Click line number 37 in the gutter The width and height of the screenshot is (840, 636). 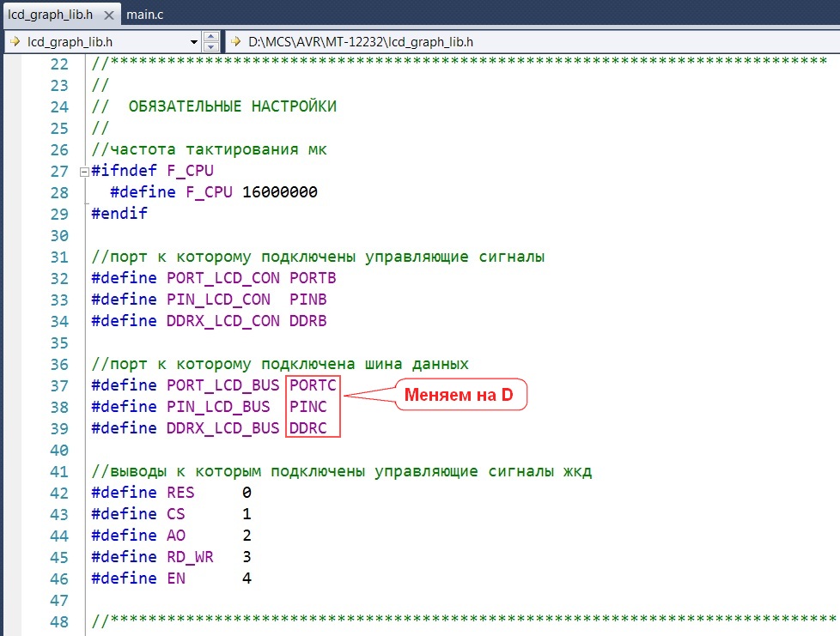click(58, 385)
